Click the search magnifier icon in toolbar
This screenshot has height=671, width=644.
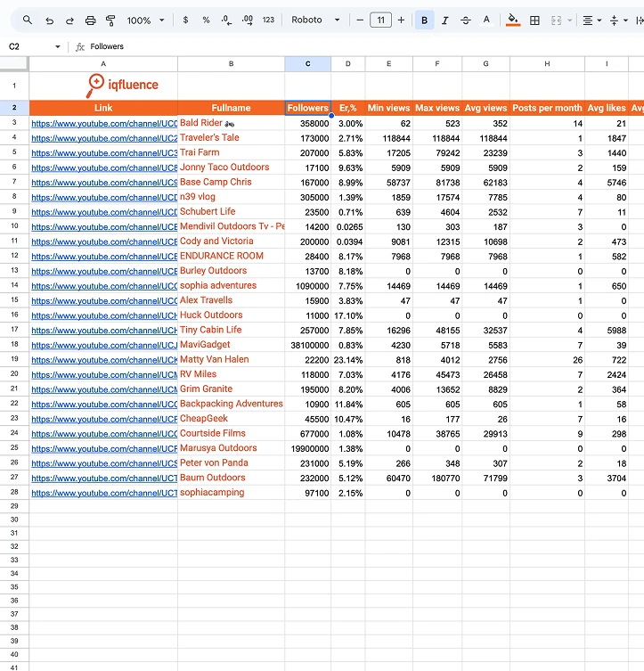click(x=28, y=20)
